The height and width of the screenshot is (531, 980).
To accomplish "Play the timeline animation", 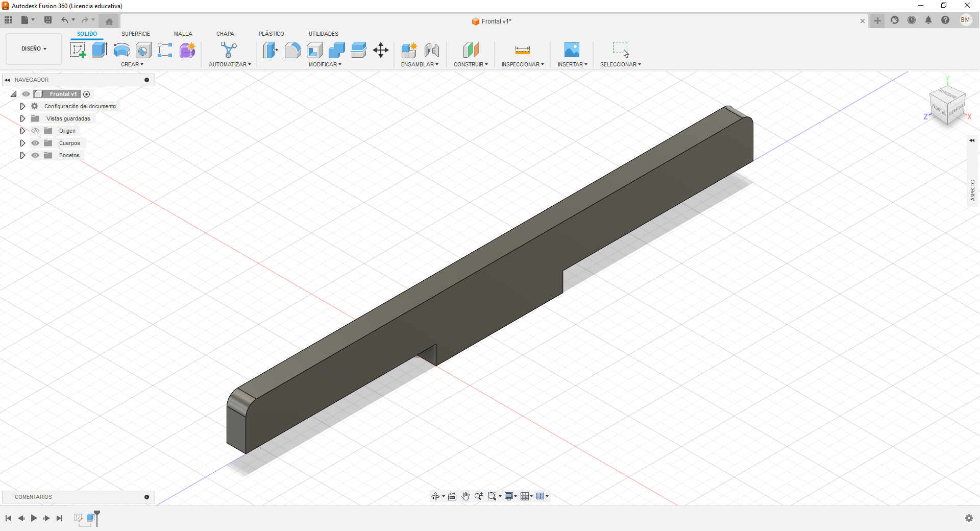I will [x=34, y=518].
